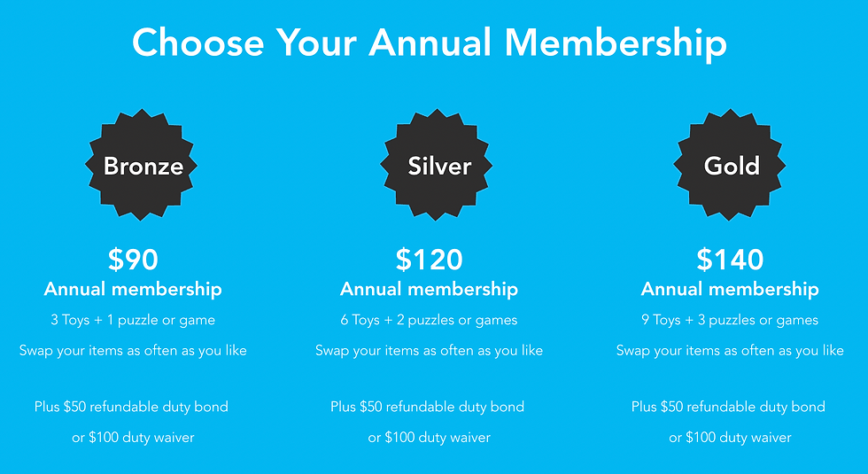Click the Gold starburst badge
The height and width of the screenshot is (474, 868).
[730, 165]
